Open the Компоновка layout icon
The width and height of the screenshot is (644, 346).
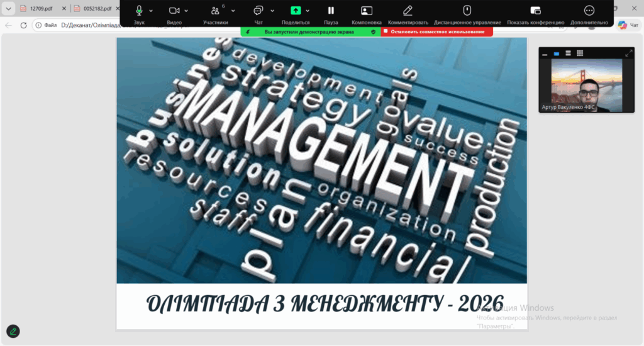point(367,11)
